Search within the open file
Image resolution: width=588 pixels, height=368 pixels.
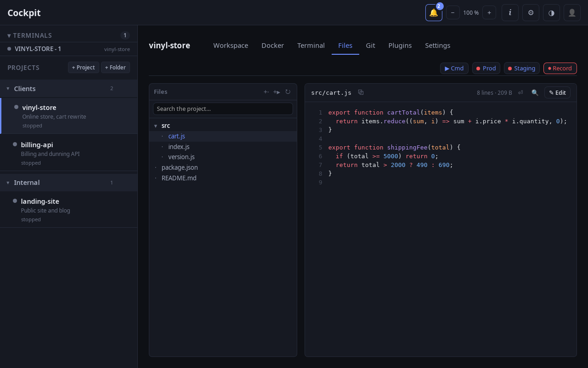535,92
